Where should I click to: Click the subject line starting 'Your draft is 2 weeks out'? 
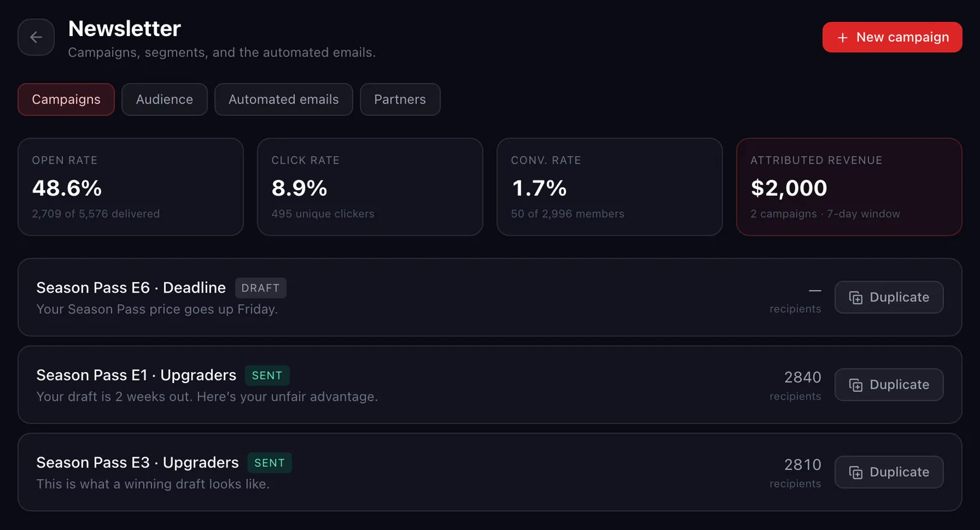207,397
